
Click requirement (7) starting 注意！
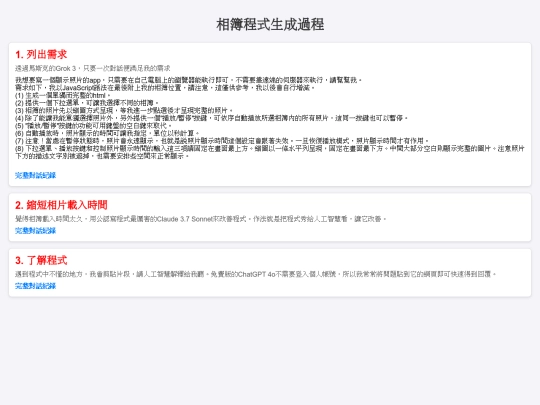pos(222,141)
